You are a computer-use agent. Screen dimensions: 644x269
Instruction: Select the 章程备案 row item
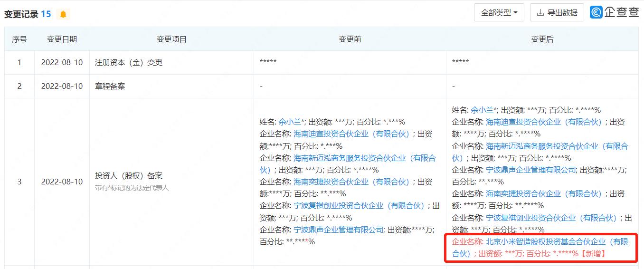(x=110, y=86)
